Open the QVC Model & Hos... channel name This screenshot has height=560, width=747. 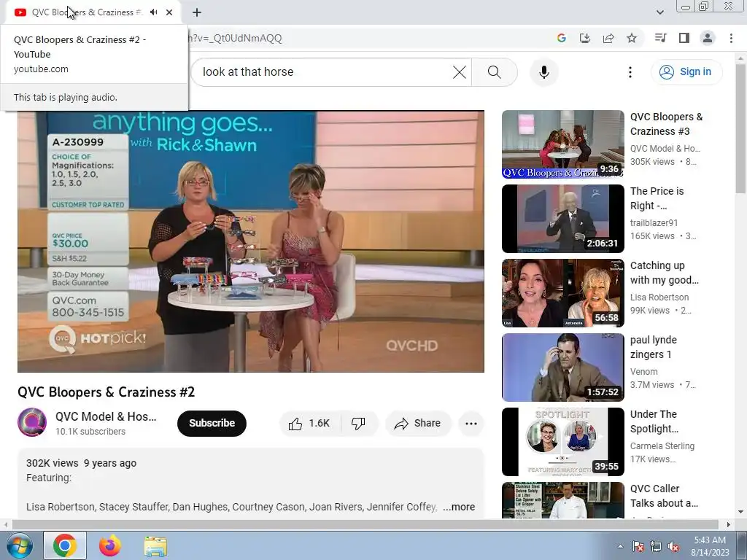click(x=106, y=416)
